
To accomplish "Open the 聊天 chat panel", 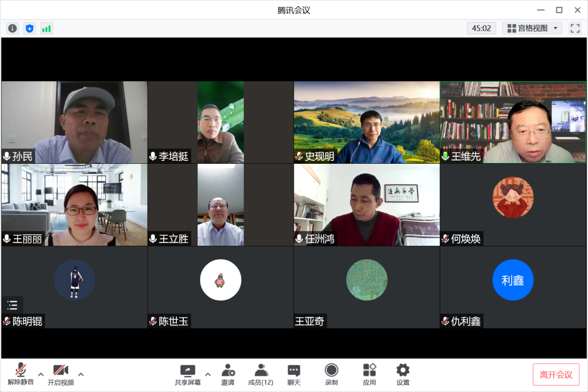I will (294, 374).
